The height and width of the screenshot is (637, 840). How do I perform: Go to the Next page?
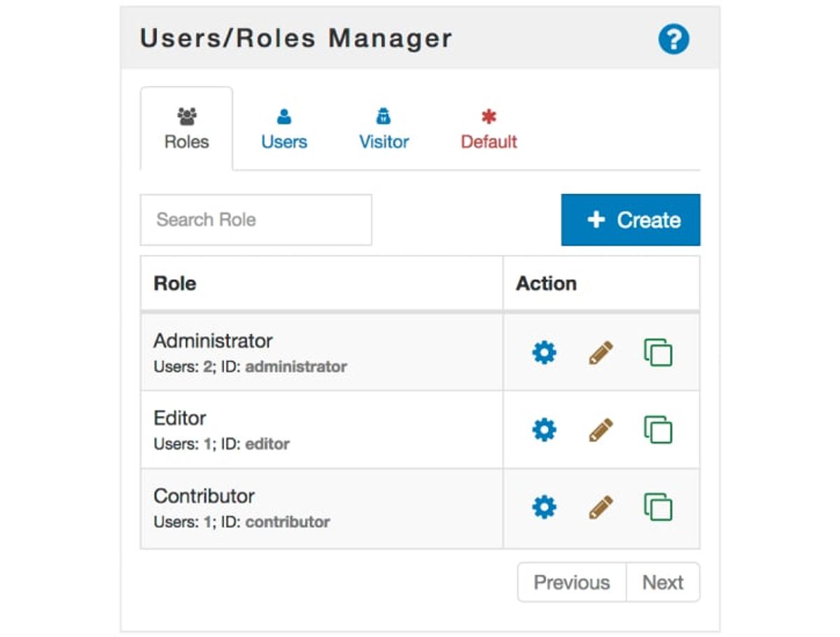click(663, 582)
